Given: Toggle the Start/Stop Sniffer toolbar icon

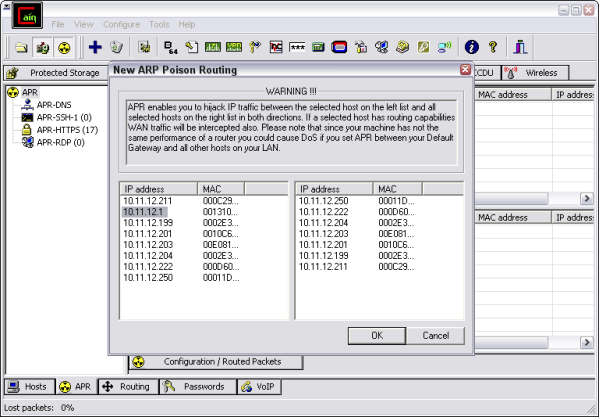Looking at the screenshot, I should coord(42,47).
